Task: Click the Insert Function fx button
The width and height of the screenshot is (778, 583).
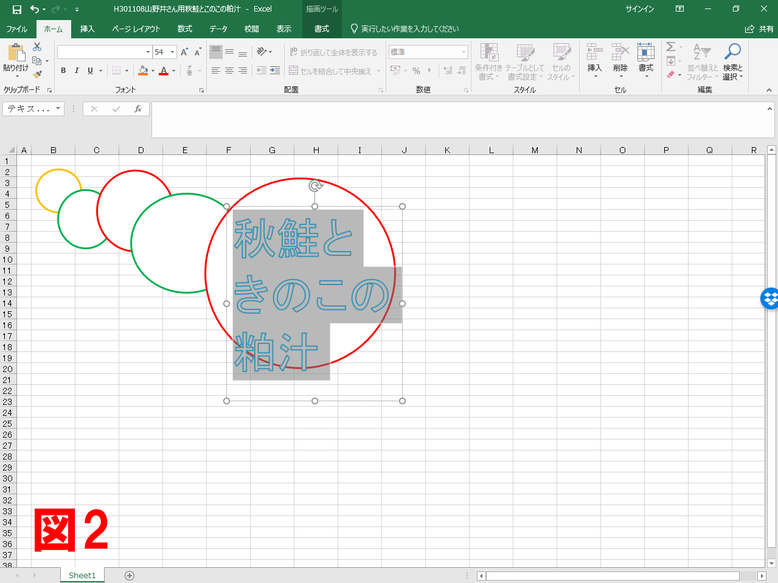Action: point(138,109)
